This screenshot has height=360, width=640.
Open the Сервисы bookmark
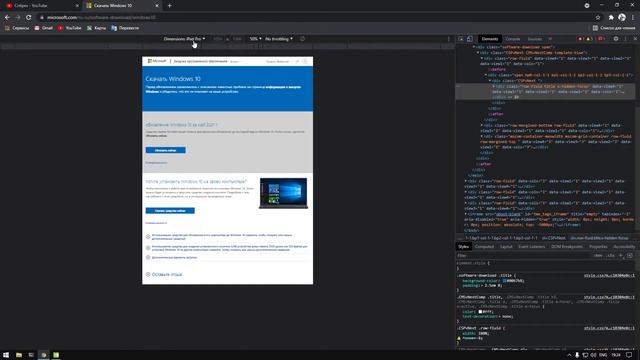tap(17, 28)
